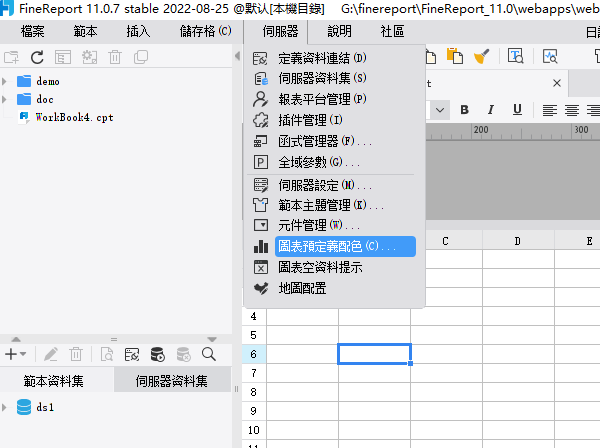Viewport: 600px width, 448px height.
Task: Click row 6 header
Action: click(254, 354)
